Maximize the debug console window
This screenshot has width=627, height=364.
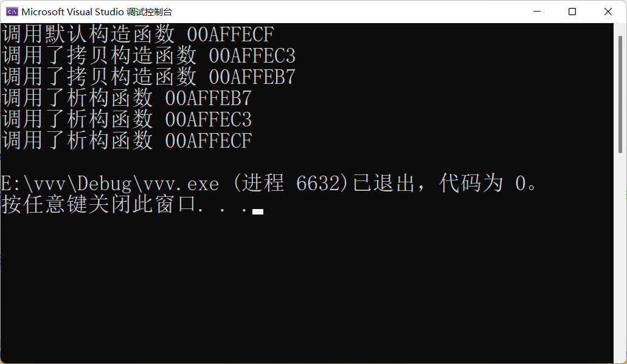click(x=572, y=12)
